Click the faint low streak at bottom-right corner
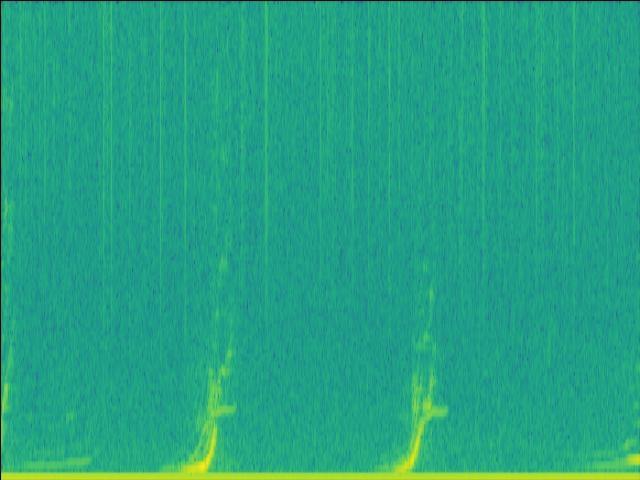 pos(615,460)
